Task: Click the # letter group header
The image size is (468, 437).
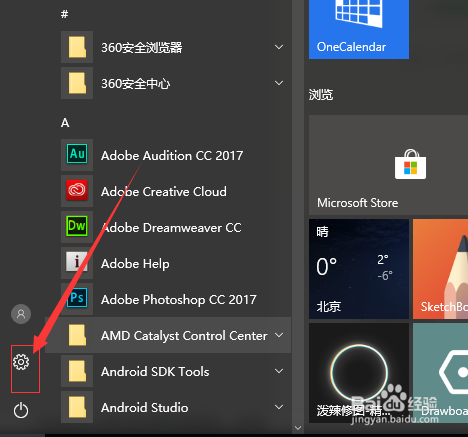Action: 65,14
